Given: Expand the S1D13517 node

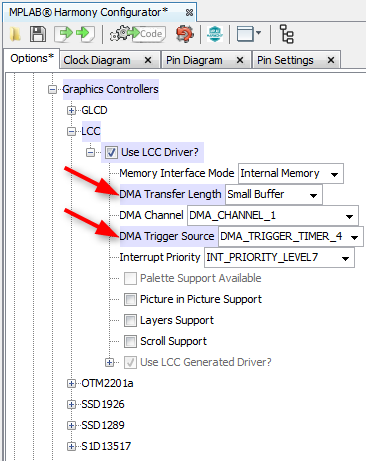Looking at the screenshot, I should tap(71, 447).
